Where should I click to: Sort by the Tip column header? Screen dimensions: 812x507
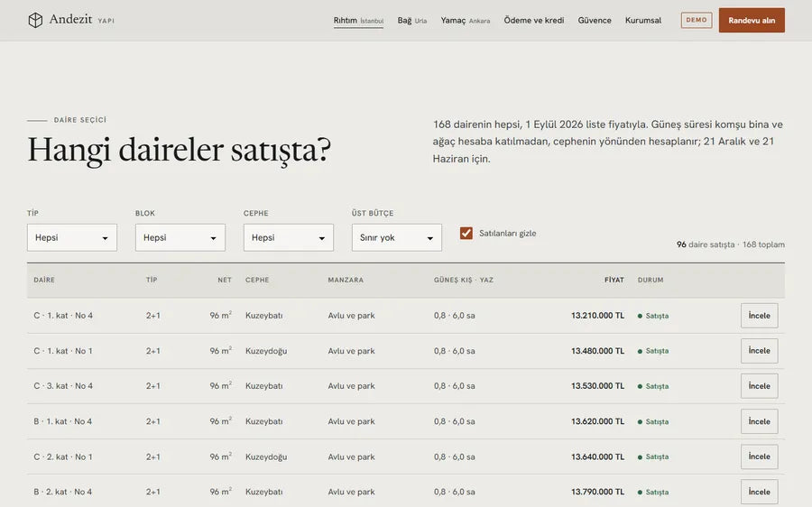(152, 280)
